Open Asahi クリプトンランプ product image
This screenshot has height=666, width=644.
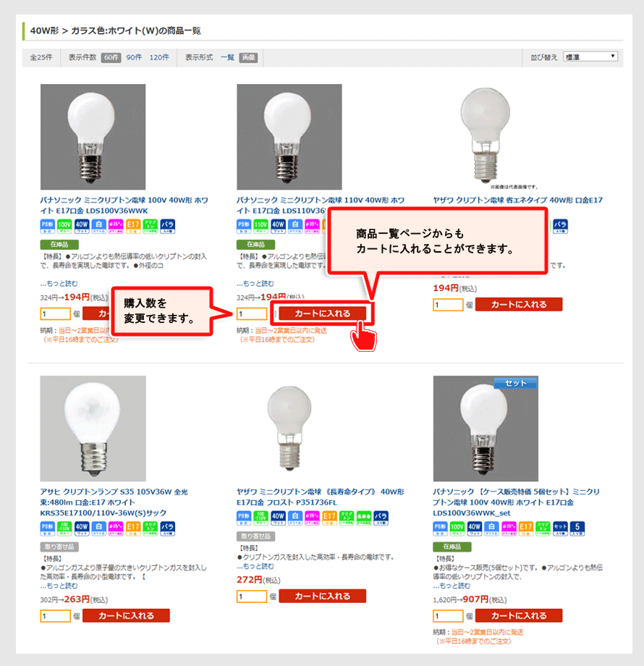pos(93,429)
